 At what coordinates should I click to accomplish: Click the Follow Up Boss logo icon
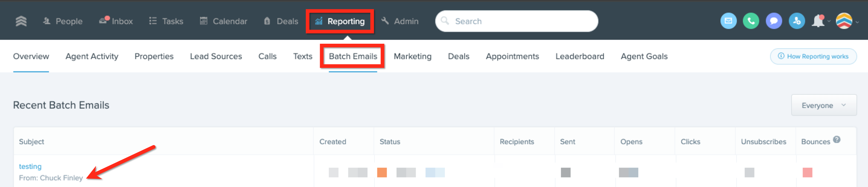click(21, 21)
